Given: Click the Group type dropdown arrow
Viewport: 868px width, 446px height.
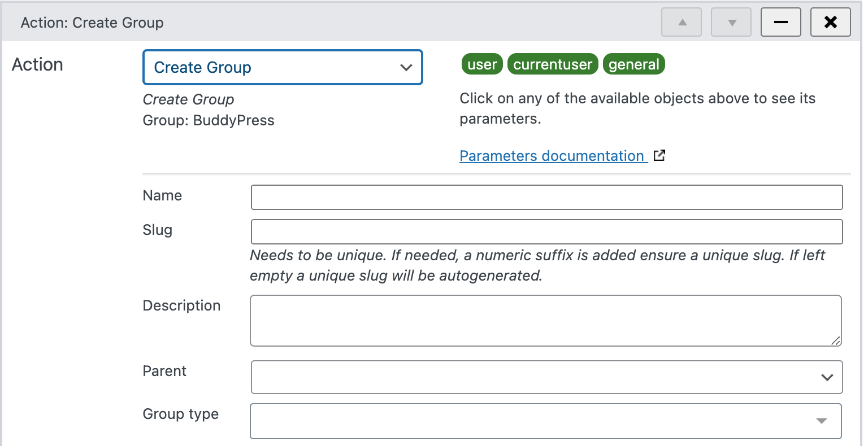Looking at the screenshot, I should pyautogui.click(x=821, y=421).
